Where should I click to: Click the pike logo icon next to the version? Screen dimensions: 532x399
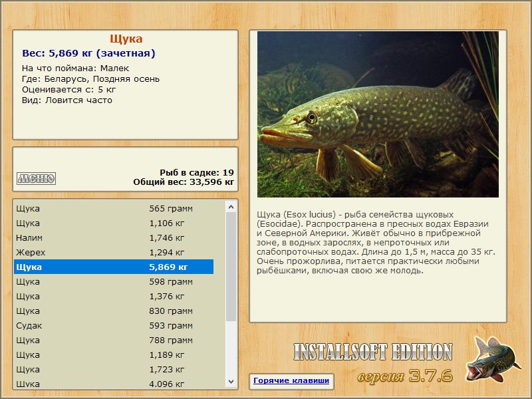pos(493,358)
